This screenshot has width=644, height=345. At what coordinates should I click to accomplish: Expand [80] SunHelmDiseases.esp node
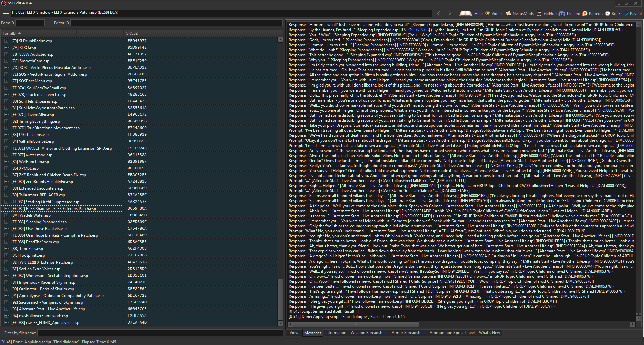6,101
